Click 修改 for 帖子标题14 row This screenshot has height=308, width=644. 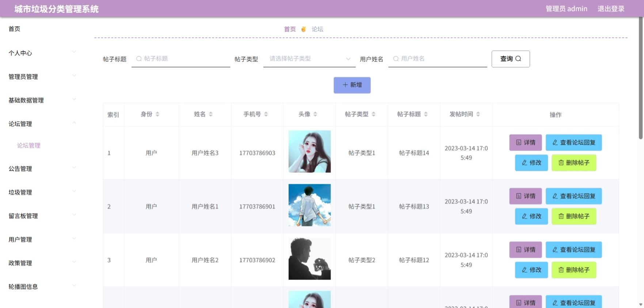point(531,163)
